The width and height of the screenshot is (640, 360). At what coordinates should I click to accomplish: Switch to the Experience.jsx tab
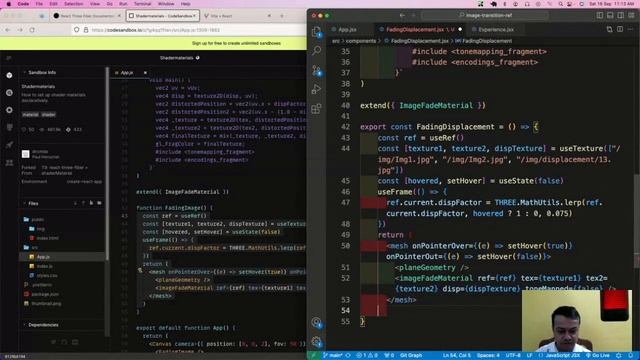496,29
